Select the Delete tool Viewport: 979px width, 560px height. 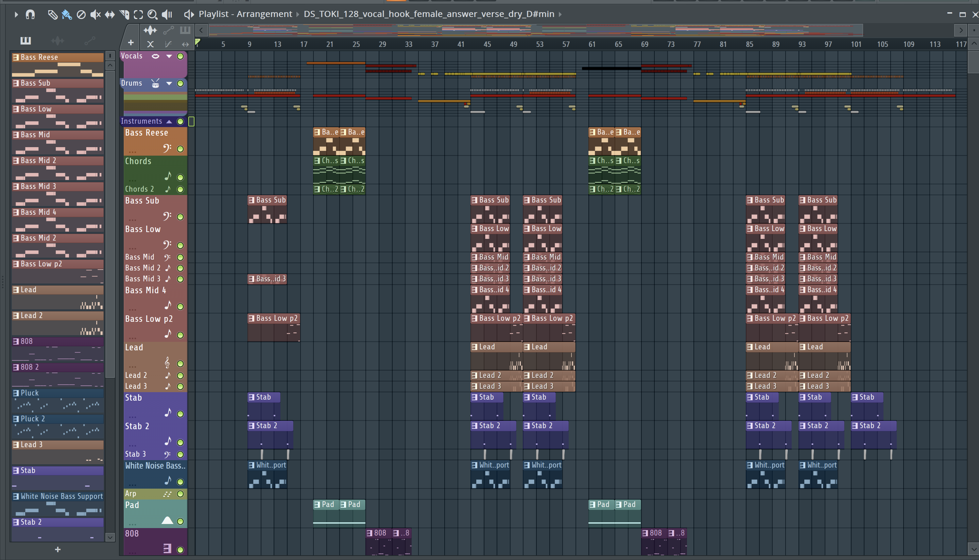coord(81,15)
